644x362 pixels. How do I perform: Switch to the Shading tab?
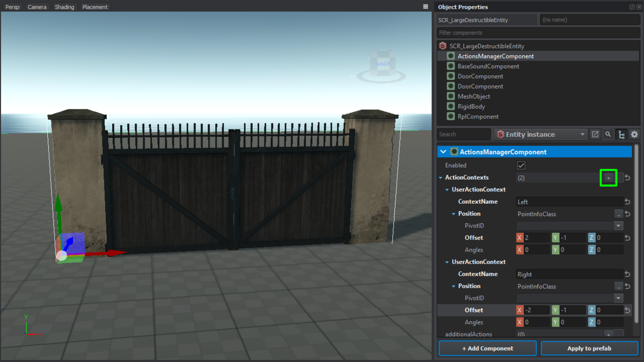(x=64, y=7)
